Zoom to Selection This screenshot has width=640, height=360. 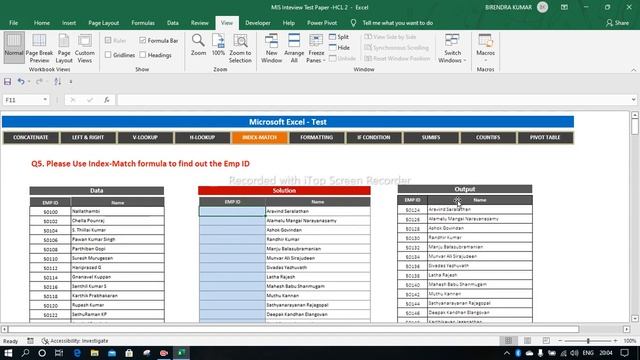tap(240, 48)
